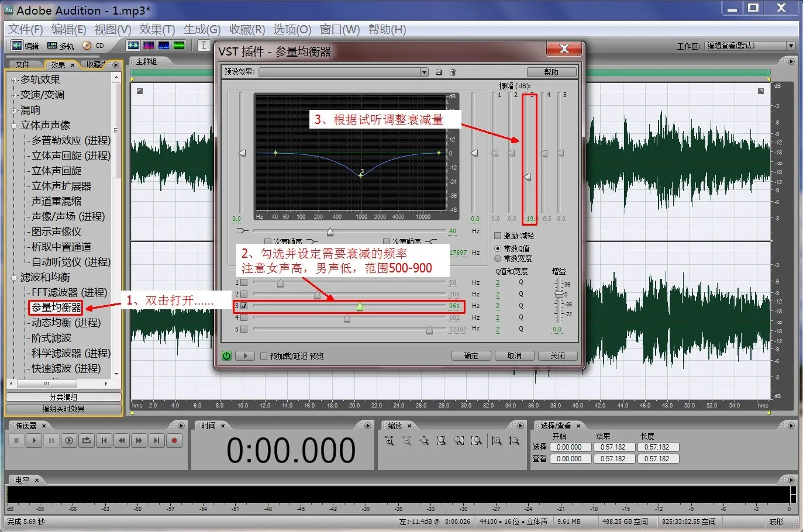Select the 常数宽度 radio button
This screenshot has height=532, width=803.
tap(498, 258)
